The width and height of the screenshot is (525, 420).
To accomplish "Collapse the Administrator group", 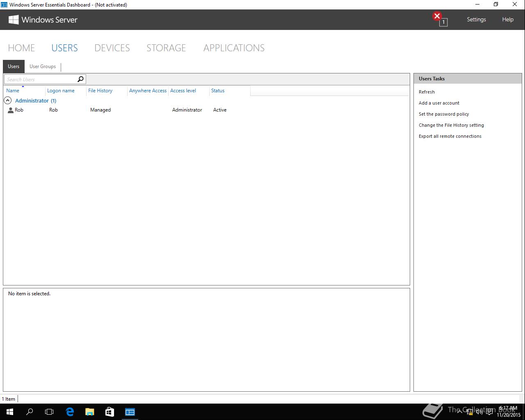I will (7, 100).
